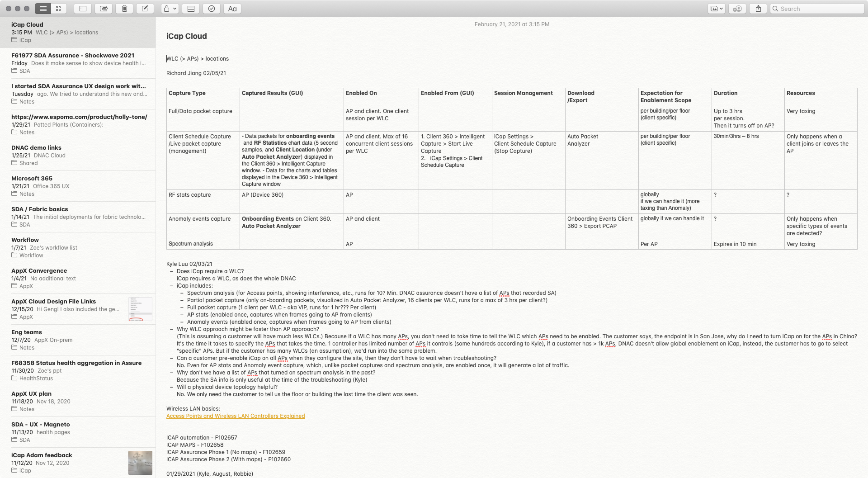Image resolution: width=868 pixels, height=478 pixels.
Task: Click the Auto Packet Analyzer download cell
Action: pyautogui.click(x=602, y=160)
